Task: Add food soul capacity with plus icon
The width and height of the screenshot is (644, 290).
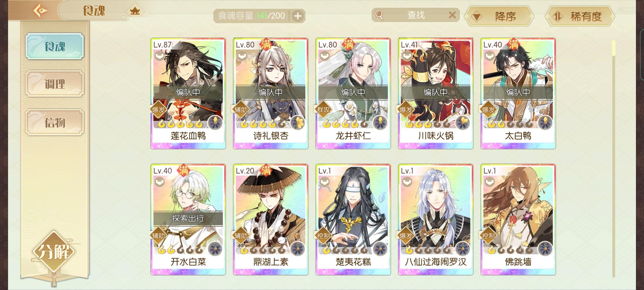Action: [298, 16]
